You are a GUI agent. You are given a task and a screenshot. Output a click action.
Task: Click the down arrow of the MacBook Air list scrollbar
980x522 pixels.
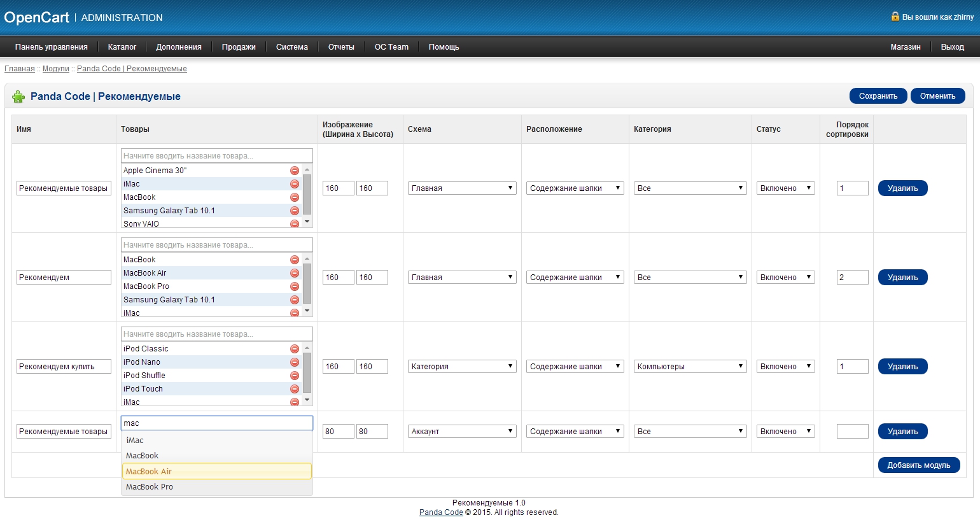[x=307, y=311]
